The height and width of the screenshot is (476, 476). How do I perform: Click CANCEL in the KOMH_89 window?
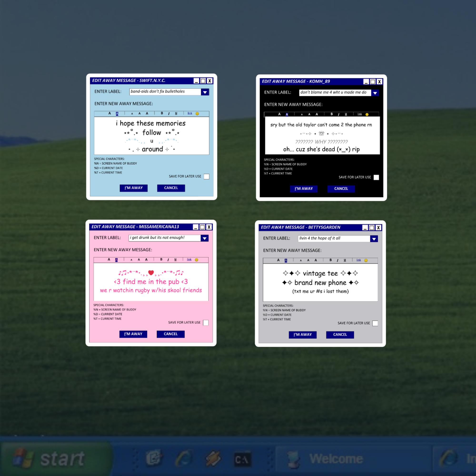point(341,189)
